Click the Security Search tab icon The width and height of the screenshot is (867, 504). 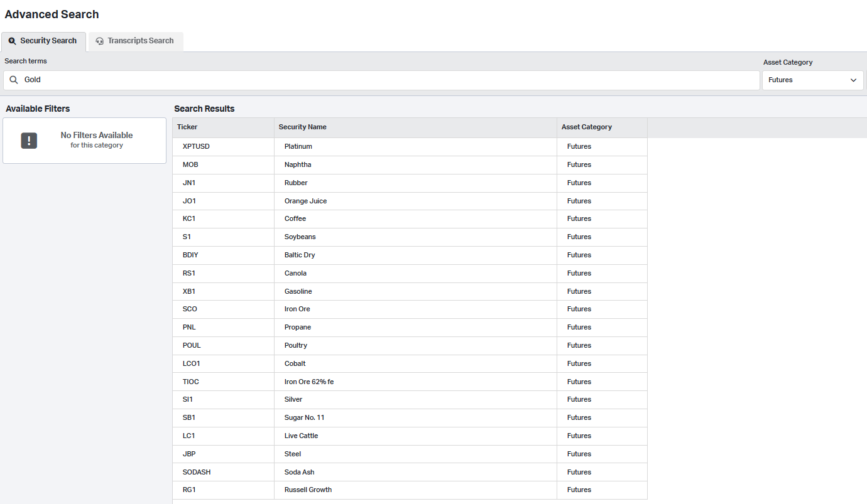pos(12,41)
